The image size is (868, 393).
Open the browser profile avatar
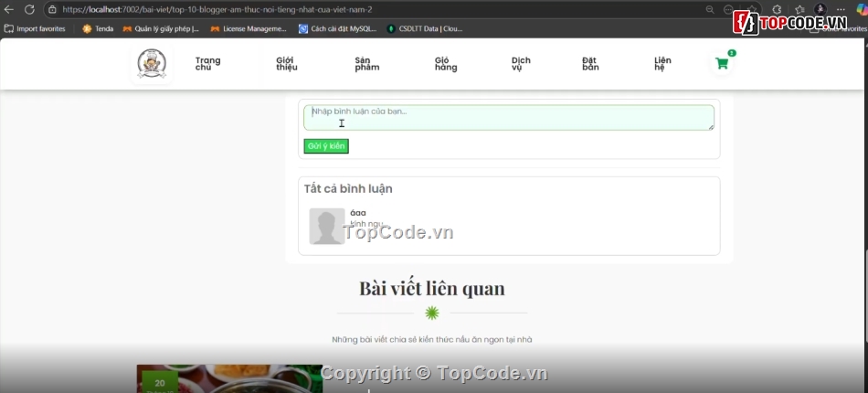pos(820,9)
